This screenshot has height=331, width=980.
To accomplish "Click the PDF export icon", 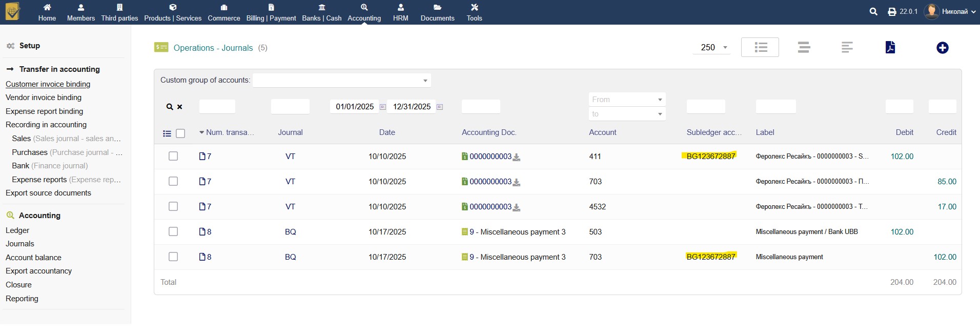I will tap(890, 48).
